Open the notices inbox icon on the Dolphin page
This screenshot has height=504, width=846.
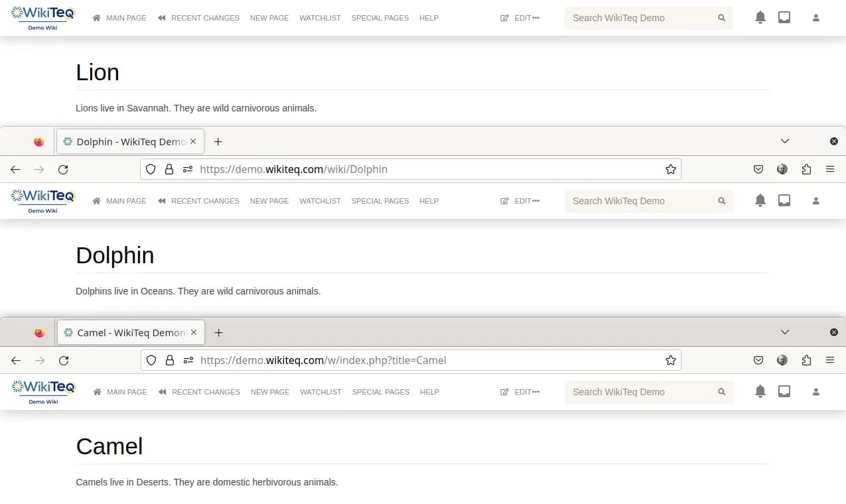pyautogui.click(x=784, y=200)
